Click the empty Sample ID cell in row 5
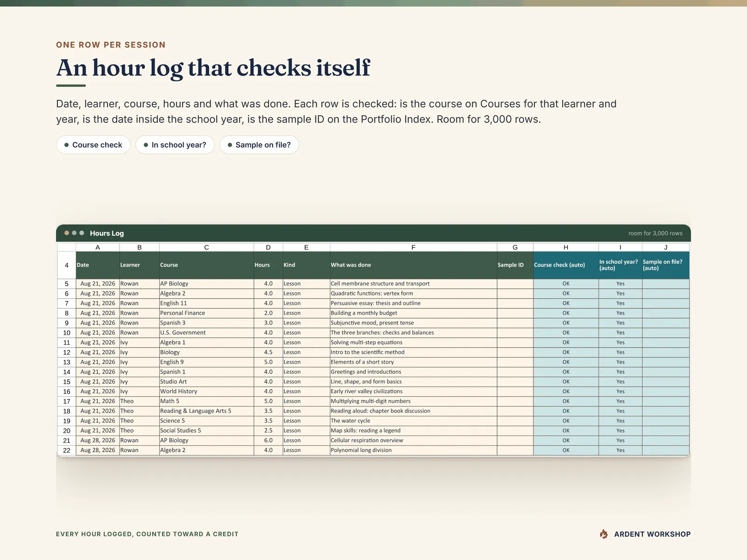The width and height of the screenshot is (747, 560). tap(515, 284)
